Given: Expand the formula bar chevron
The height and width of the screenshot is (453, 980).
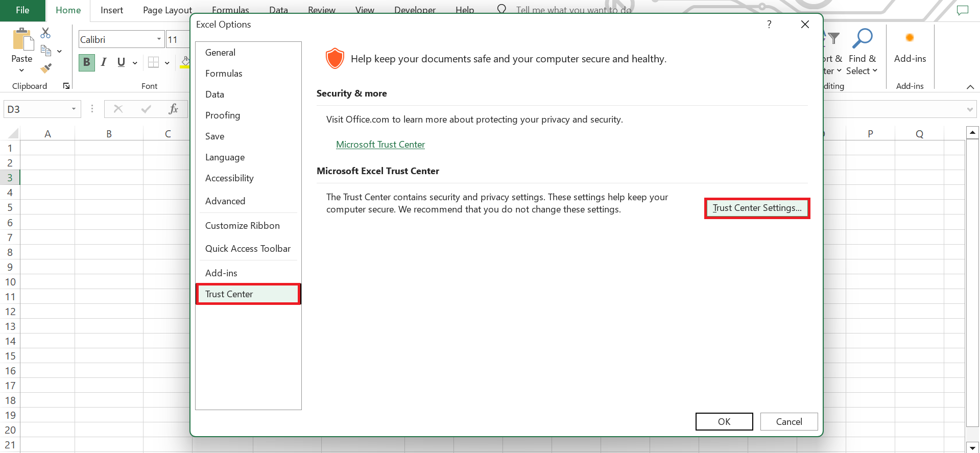Looking at the screenshot, I should pos(970,109).
